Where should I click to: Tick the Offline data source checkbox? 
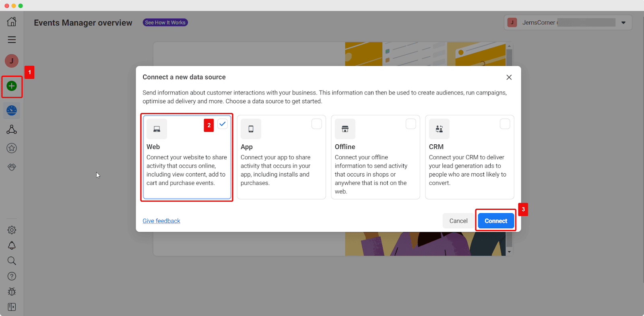click(x=411, y=124)
